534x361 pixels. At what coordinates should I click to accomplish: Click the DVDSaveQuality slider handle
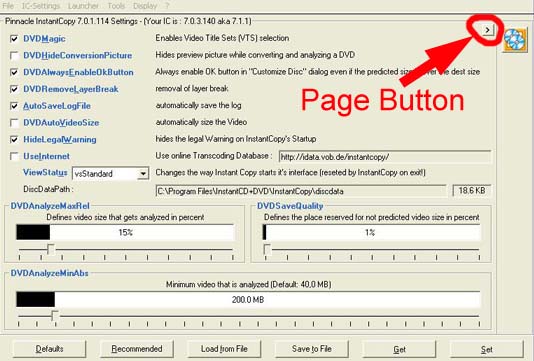(x=268, y=249)
